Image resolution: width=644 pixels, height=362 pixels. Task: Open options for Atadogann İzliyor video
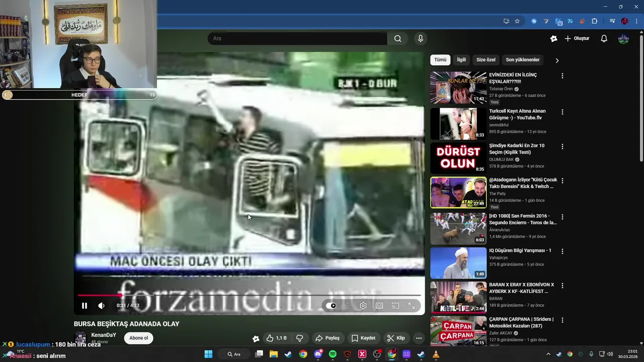562,180
